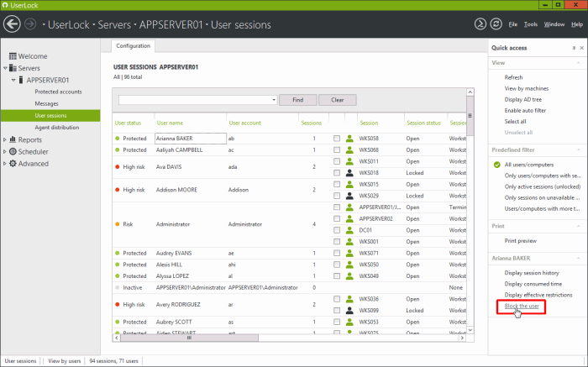Screen dimensions: 588x367
Task: Expand the Reports tree node
Action: point(5,139)
